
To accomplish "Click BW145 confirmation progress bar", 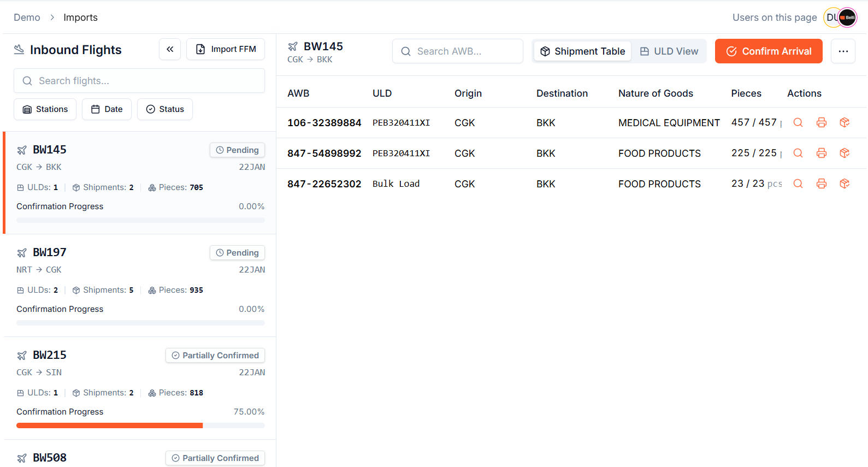I will coord(140,220).
